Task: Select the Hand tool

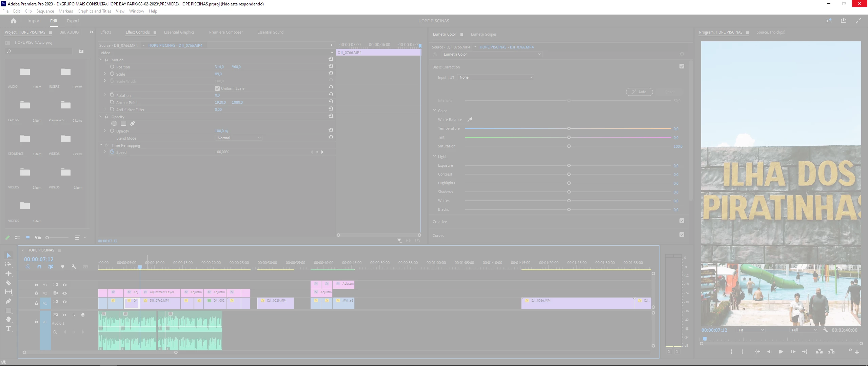Action: coord(8,319)
